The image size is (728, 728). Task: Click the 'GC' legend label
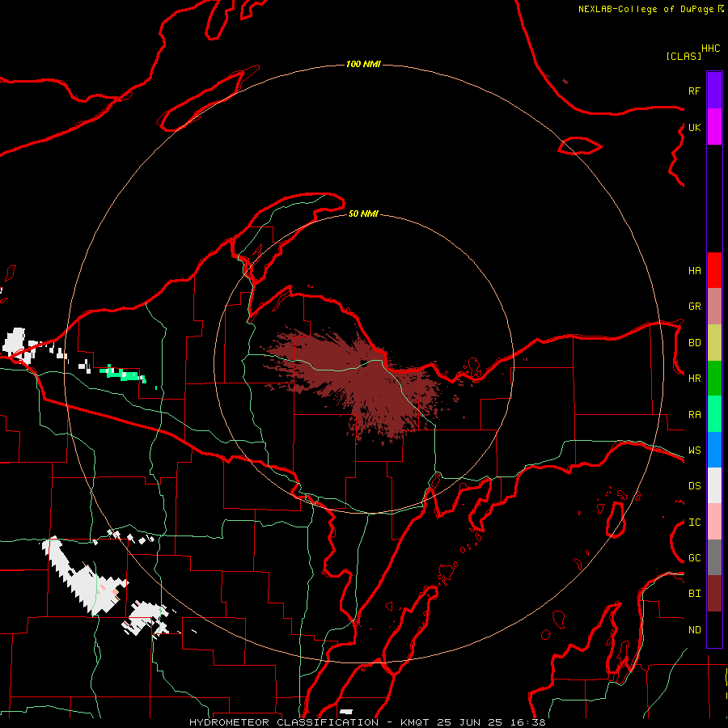point(694,558)
